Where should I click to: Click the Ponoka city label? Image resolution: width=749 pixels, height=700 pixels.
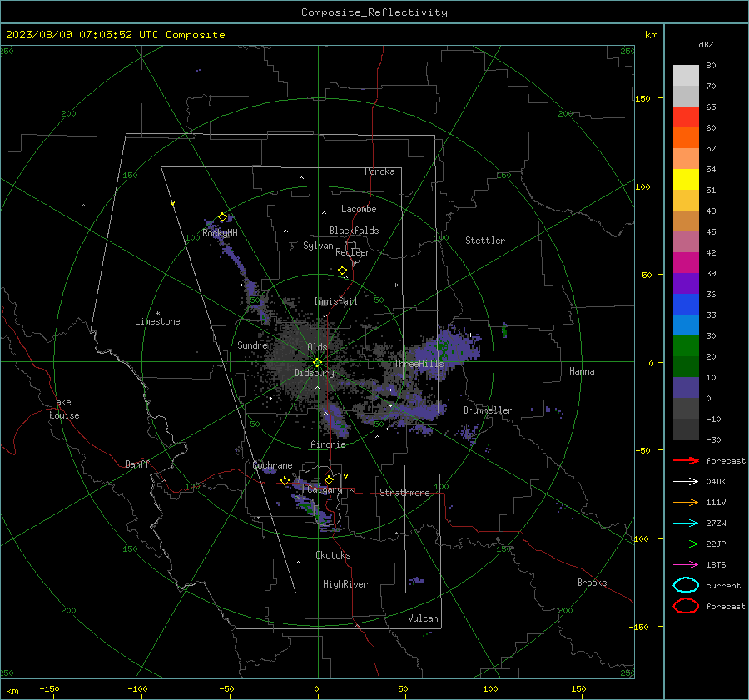click(379, 171)
